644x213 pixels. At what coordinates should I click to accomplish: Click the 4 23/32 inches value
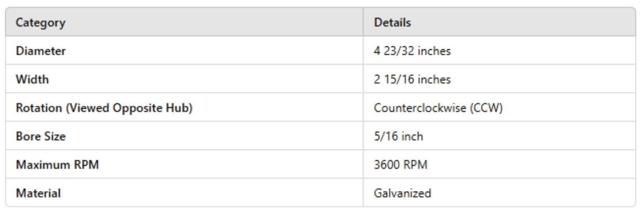[x=412, y=52]
